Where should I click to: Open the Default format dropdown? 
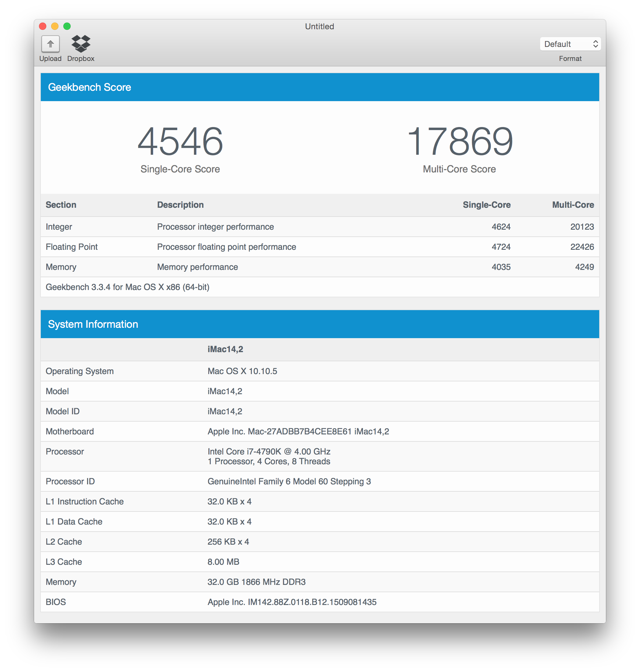[570, 44]
